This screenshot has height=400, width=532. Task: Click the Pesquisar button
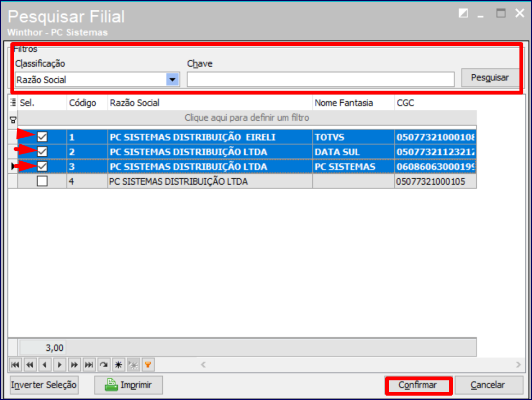490,78
